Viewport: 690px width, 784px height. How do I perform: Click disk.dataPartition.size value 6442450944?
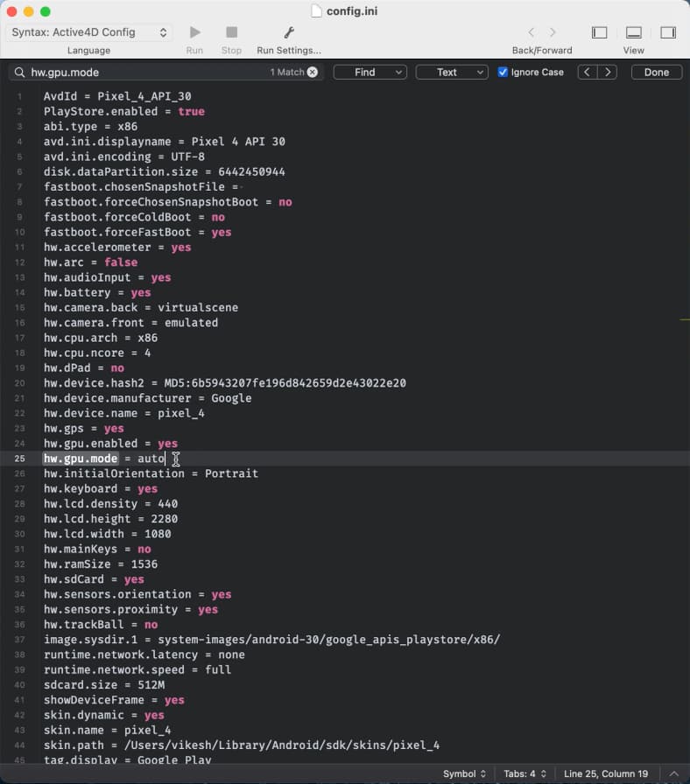pos(251,171)
